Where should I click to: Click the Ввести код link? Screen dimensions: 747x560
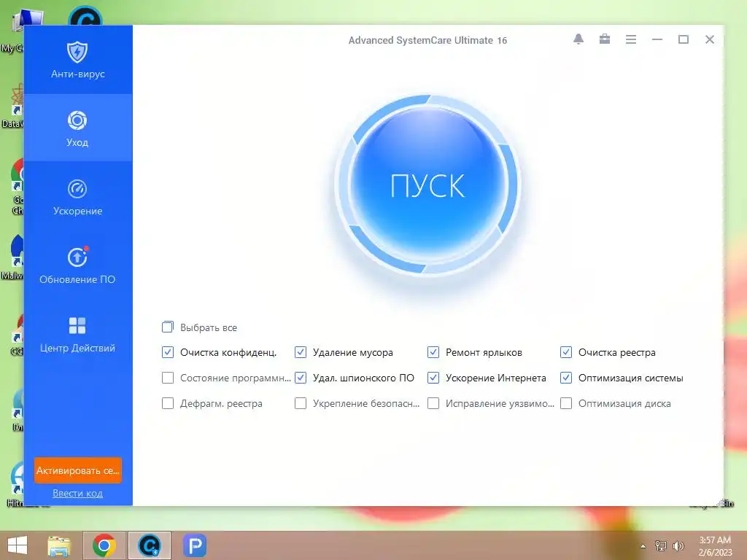77,494
